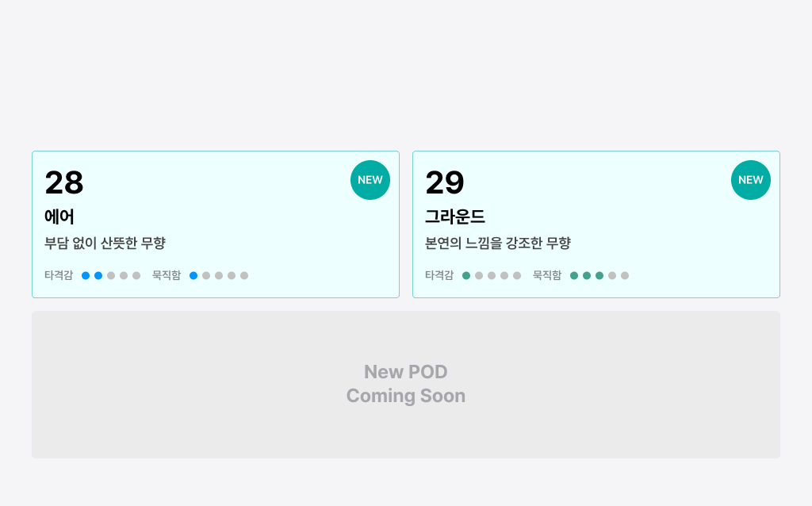
Task: Click the last 묵직함 dot on 그라운드 card
Action: pyautogui.click(x=625, y=276)
